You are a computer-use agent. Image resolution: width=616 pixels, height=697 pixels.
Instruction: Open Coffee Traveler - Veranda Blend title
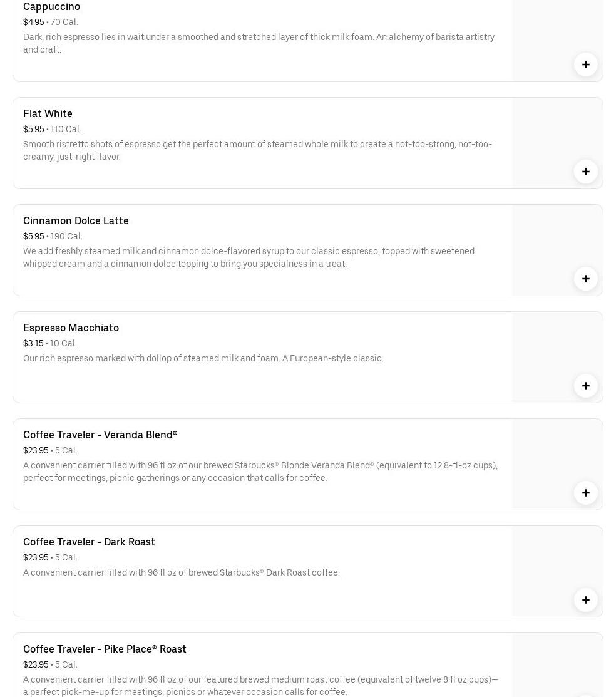[x=100, y=435]
